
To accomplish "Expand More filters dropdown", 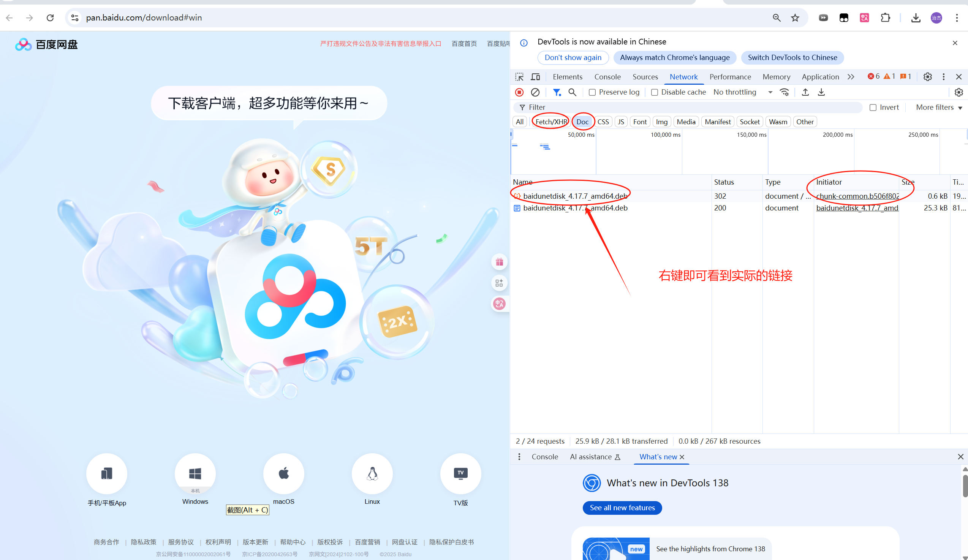I will (939, 108).
